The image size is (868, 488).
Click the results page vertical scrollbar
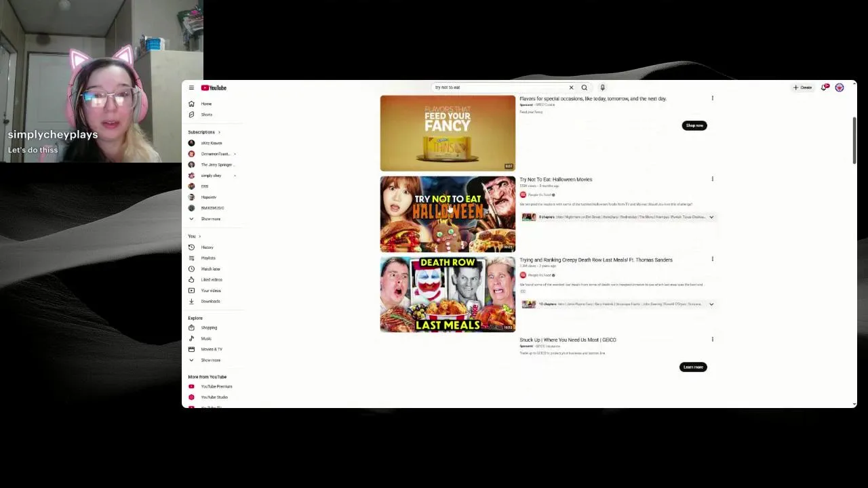pos(854,140)
